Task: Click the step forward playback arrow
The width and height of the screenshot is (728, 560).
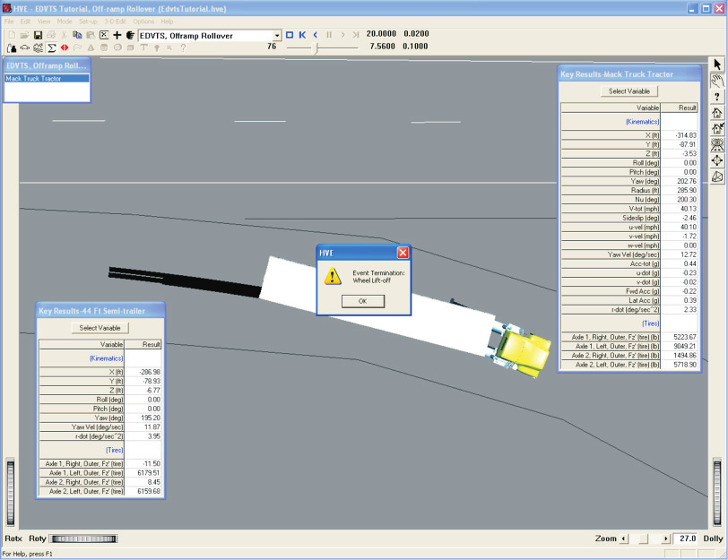Action: pyautogui.click(x=342, y=35)
